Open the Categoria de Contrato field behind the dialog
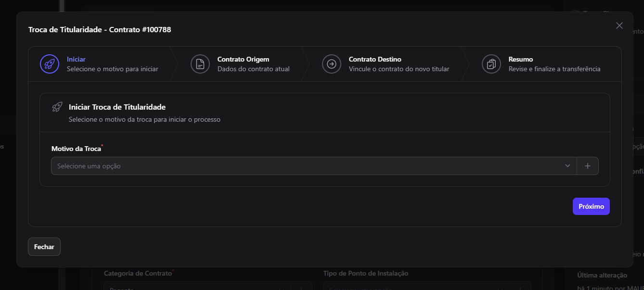Image resolution: width=644 pixels, height=290 pixels. click(208, 286)
